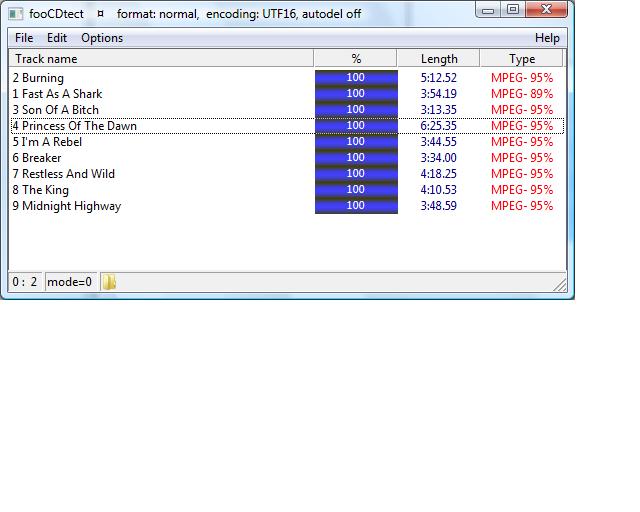Click length value 3:44.55
Screen dimensions: 640x512
pos(438,142)
